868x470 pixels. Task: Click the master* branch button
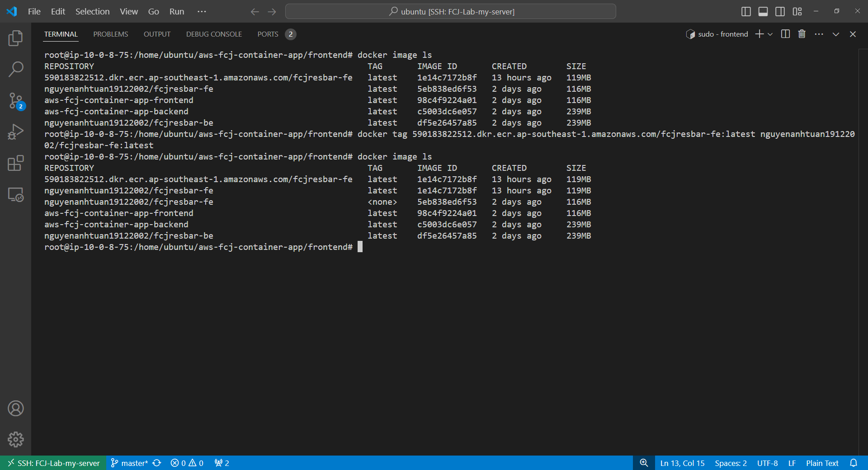click(129, 463)
